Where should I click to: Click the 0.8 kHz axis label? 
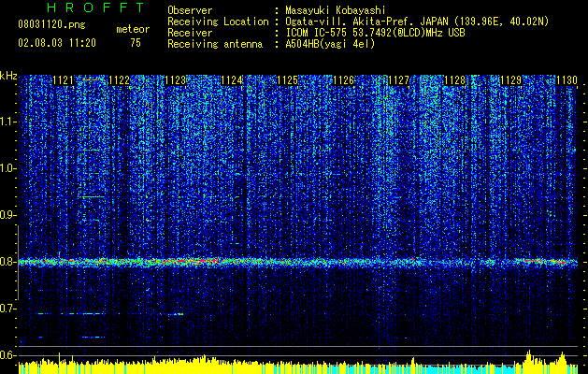pos(8,262)
